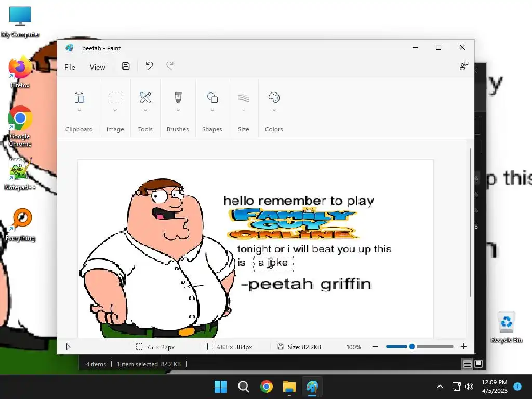
Task: Click the Zoom in plus button
Action: coord(463,347)
